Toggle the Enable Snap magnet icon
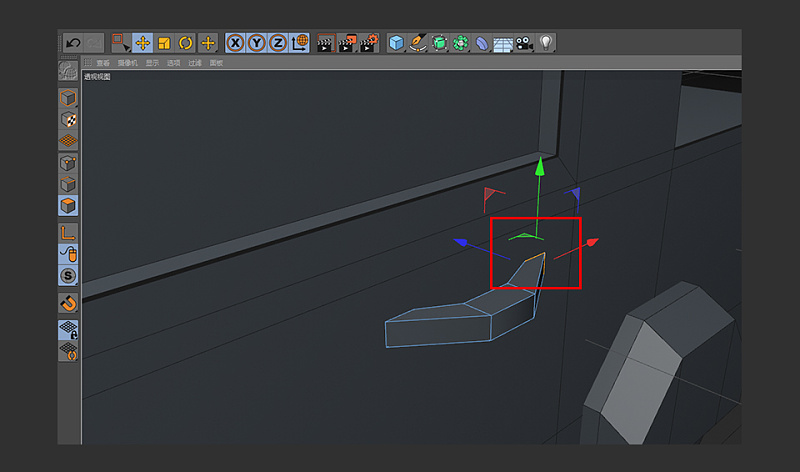 coord(68,303)
